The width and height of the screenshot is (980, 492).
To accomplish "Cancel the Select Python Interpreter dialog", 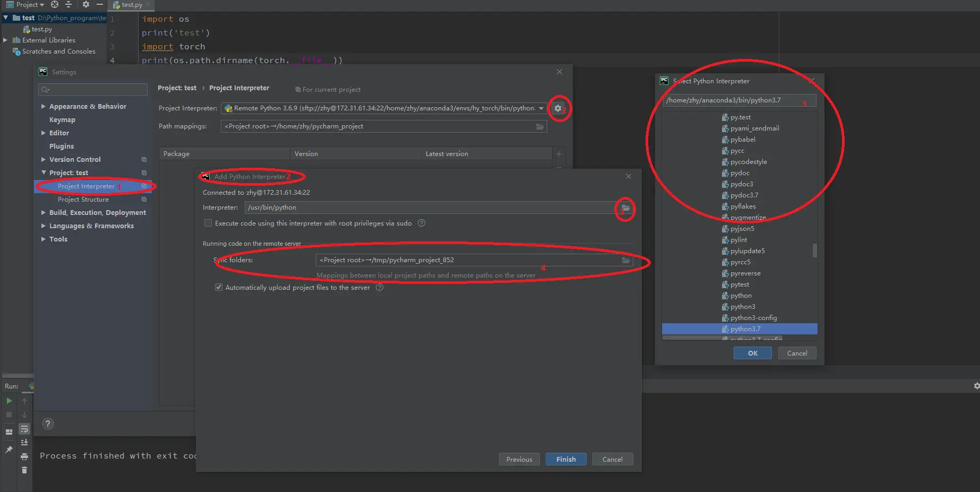I will (x=797, y=353).
